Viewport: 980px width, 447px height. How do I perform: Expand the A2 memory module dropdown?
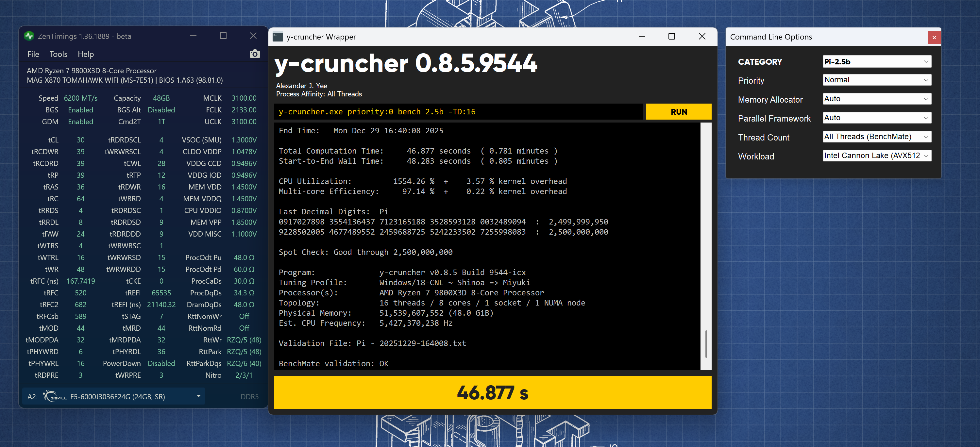coord(199,396)
